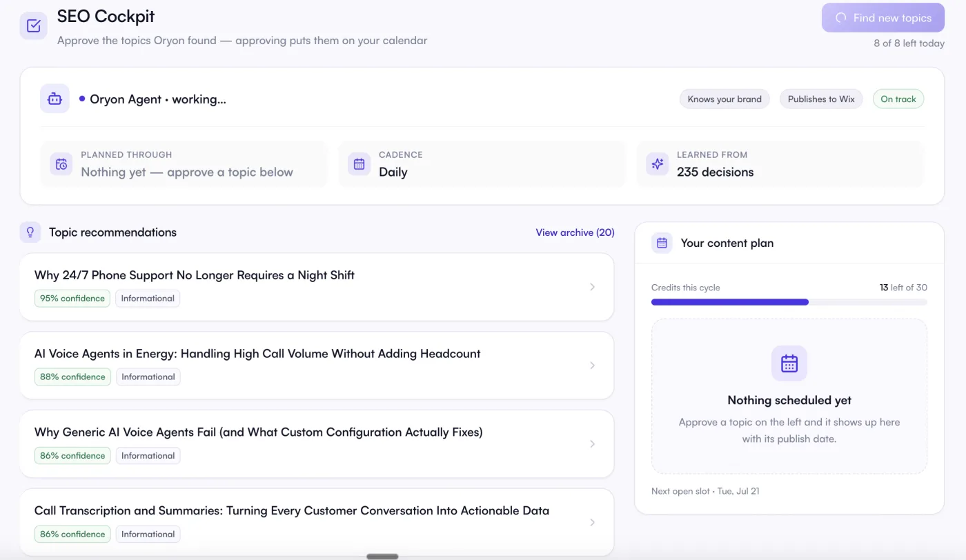Click Informational tag on Call Transcription card
Viewport: 966px width, 560px height.
[148, 534]
